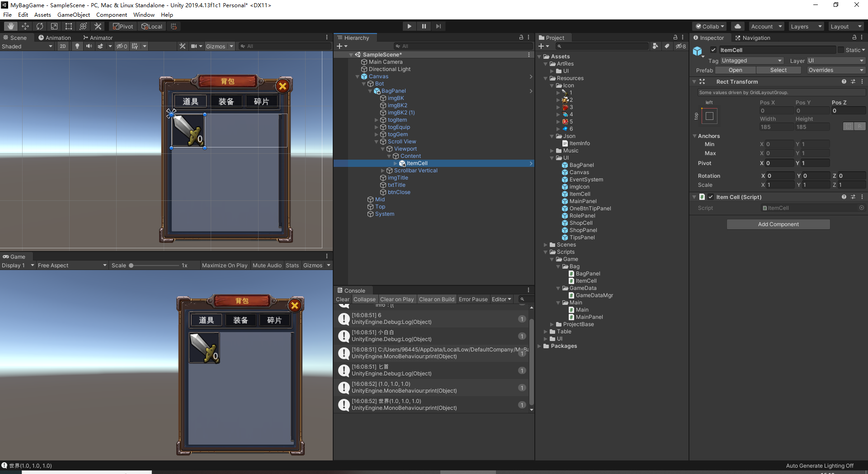Screen dimensions: 868x474
Task: Click the Pause button
Action: click(x=424, y=26)
